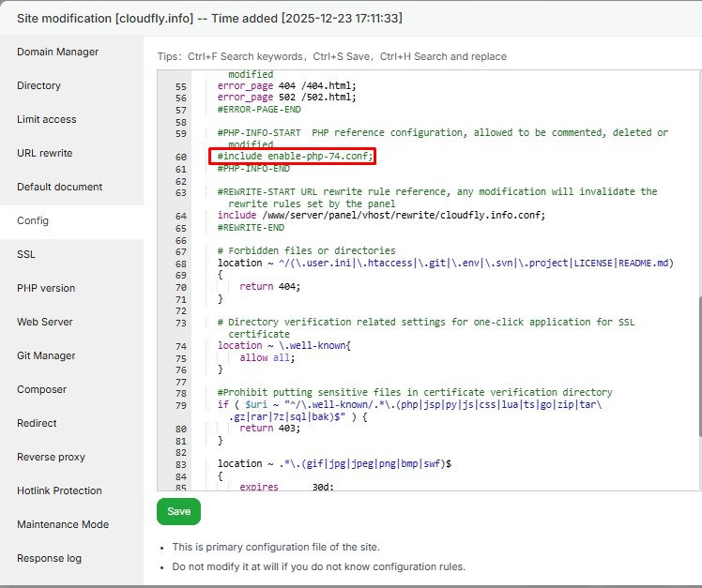Go to Reverse proxy section

click(x=51, y=457)
